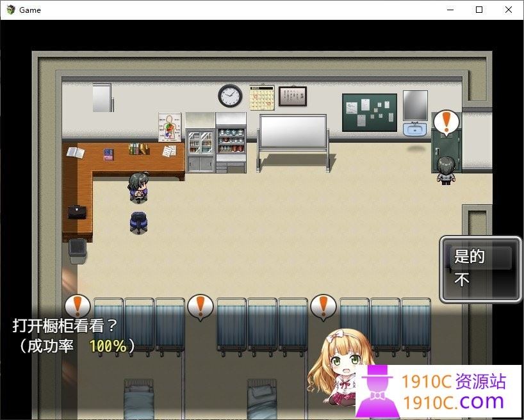Click the wall clock above the cabinets

point(228,95)
